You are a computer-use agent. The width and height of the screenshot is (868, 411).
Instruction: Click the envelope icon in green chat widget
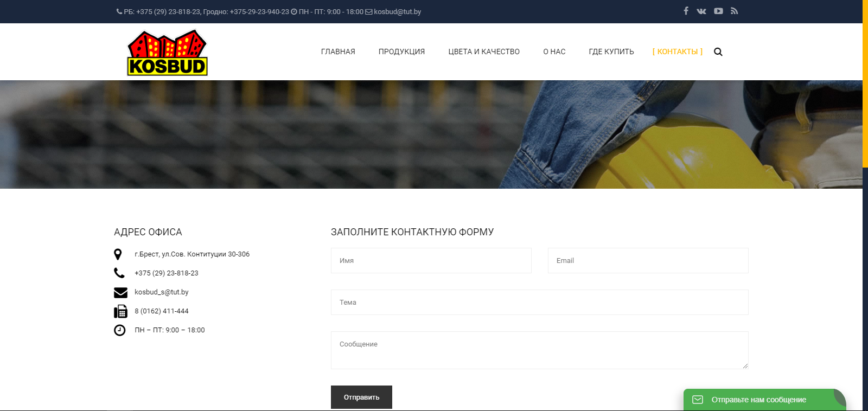pos(698,400)
